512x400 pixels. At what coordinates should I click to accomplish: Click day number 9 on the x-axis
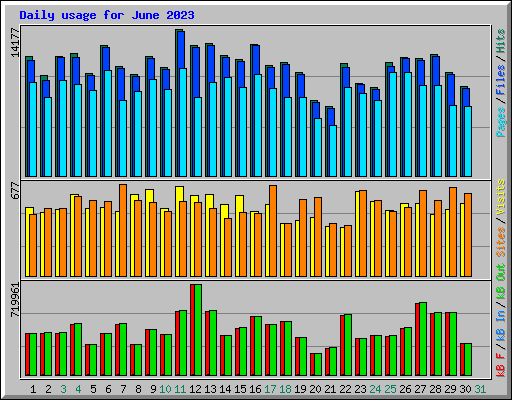coord(153,389)
